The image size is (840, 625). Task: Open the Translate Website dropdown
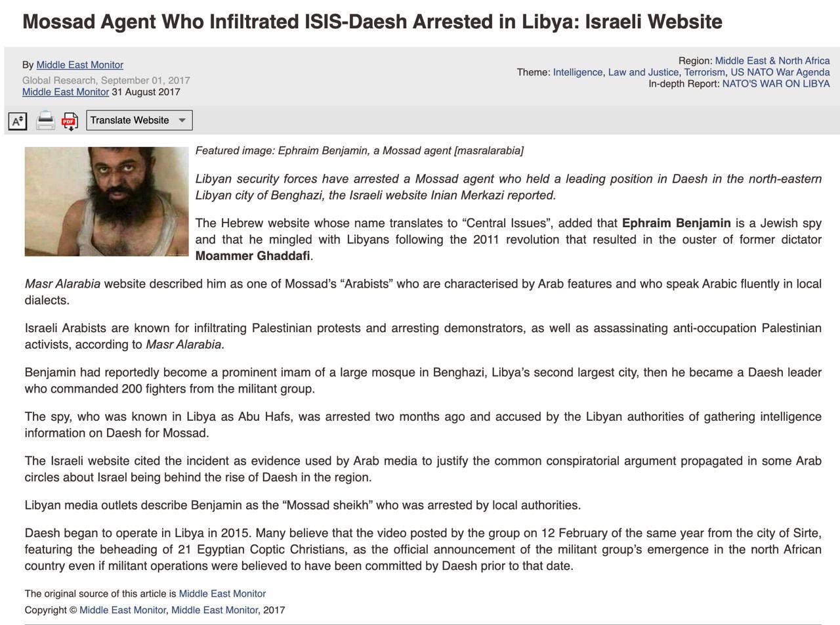[x=139, y=120]
